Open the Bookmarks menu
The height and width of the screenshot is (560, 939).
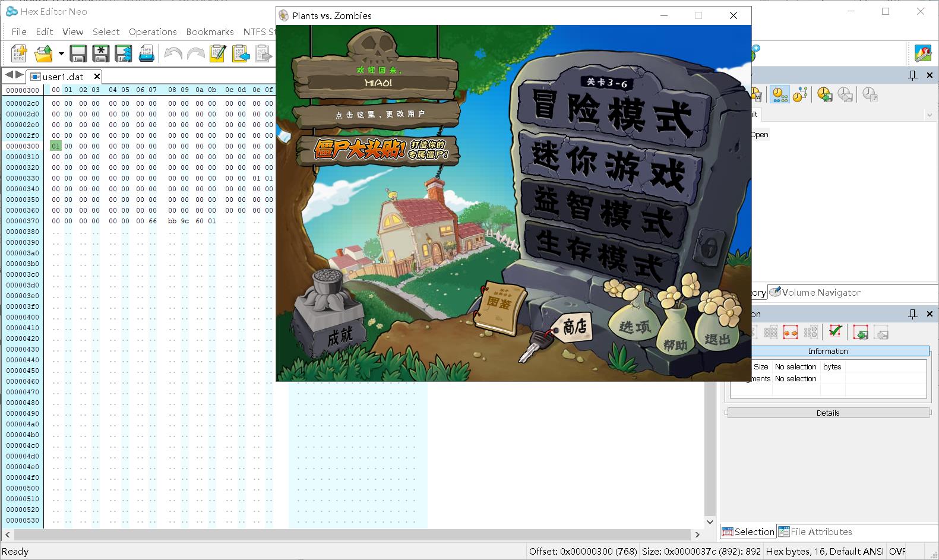(x=210, y=31)
